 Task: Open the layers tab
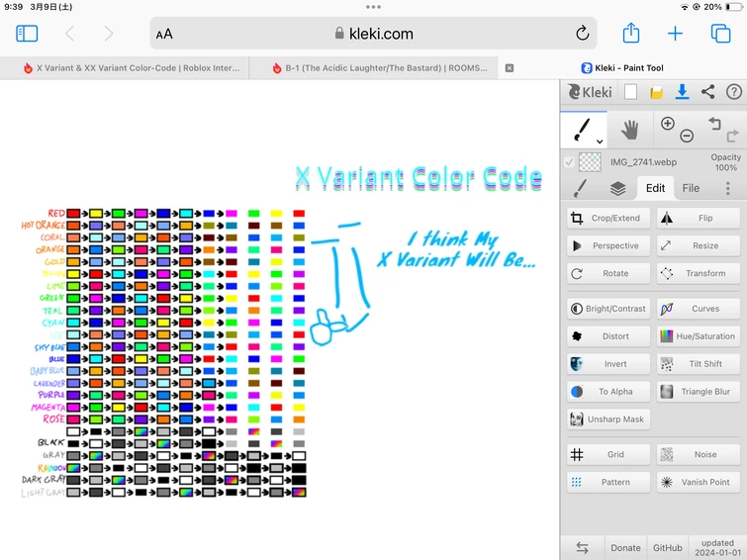pyautogui.click(x=618, y=188)
